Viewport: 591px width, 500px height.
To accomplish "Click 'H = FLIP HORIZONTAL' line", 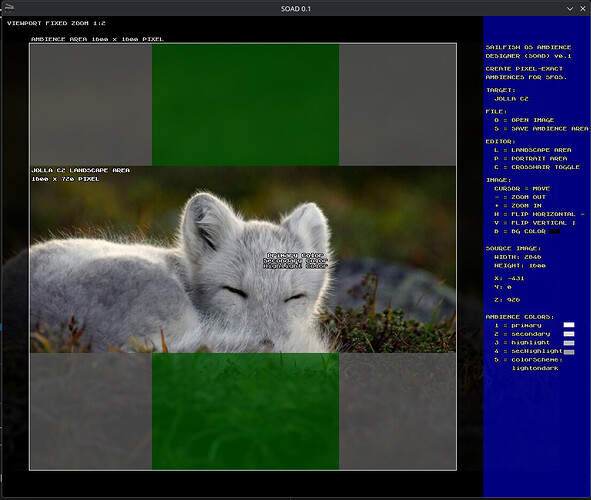I will pos(539,214).
